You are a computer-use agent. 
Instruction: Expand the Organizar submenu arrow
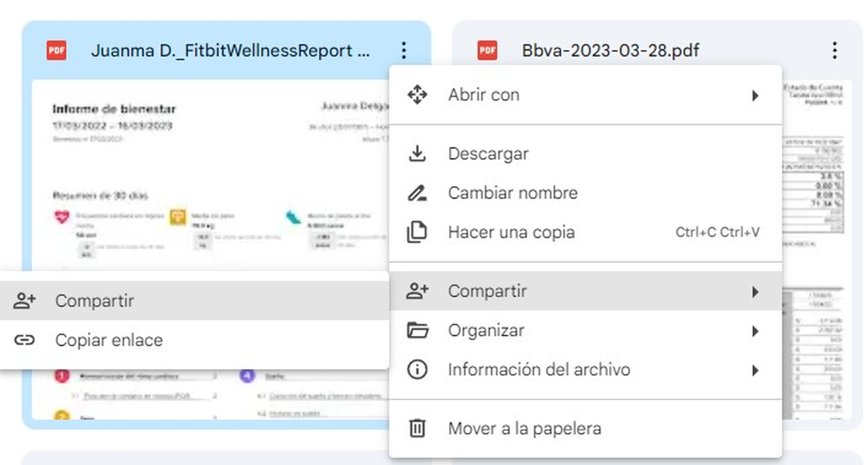click(x=755, y=331)
